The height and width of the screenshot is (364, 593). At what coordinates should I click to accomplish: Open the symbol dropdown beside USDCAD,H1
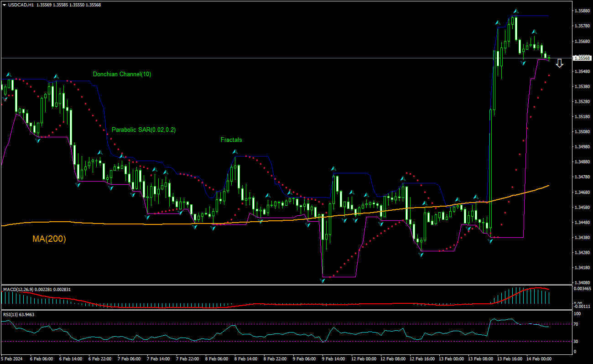[x=5, y=5]
